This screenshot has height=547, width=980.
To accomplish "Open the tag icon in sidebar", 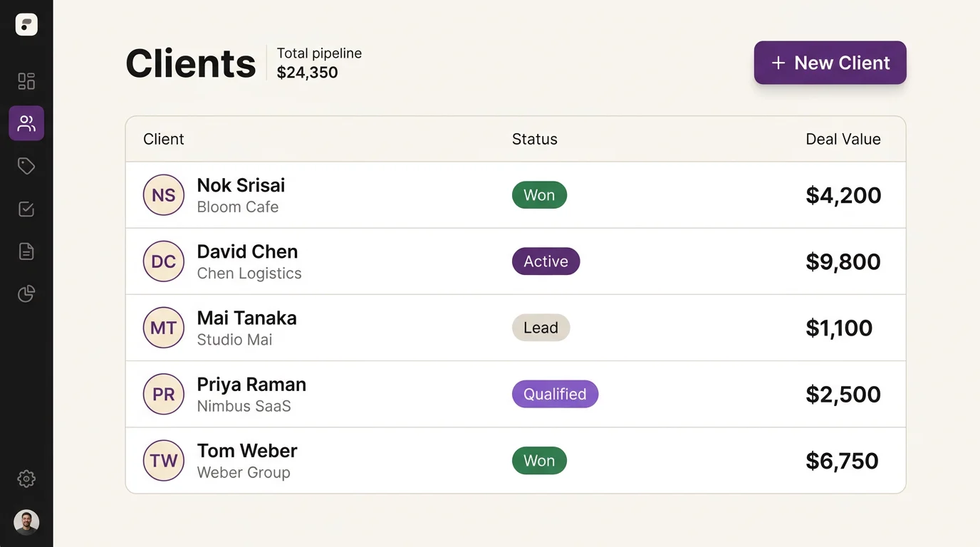I will (26, 166).
